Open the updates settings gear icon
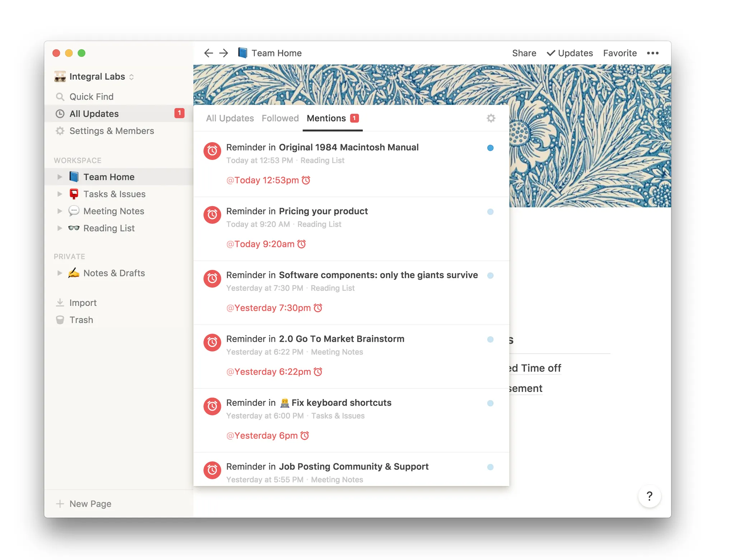This screenshot has height=560, width=735. click(491, 118)
